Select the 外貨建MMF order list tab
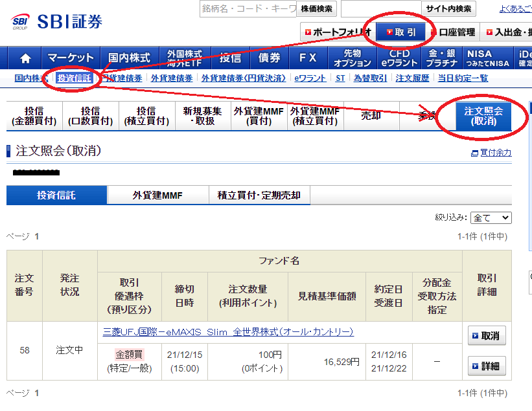Viewport: 532px width, 411px height. click(x=157, y=195)
